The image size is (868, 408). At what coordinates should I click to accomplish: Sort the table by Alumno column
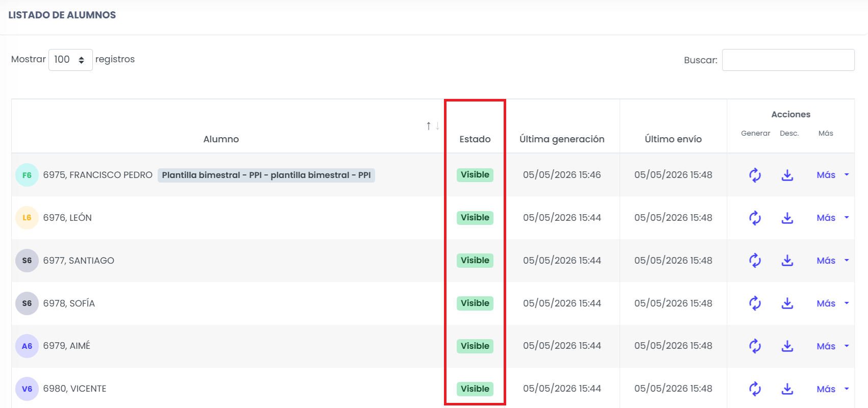228,126
